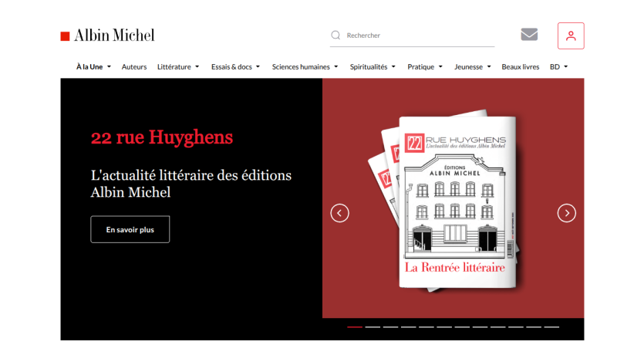Expand the Spiritualités dropdown

point(373,67)
